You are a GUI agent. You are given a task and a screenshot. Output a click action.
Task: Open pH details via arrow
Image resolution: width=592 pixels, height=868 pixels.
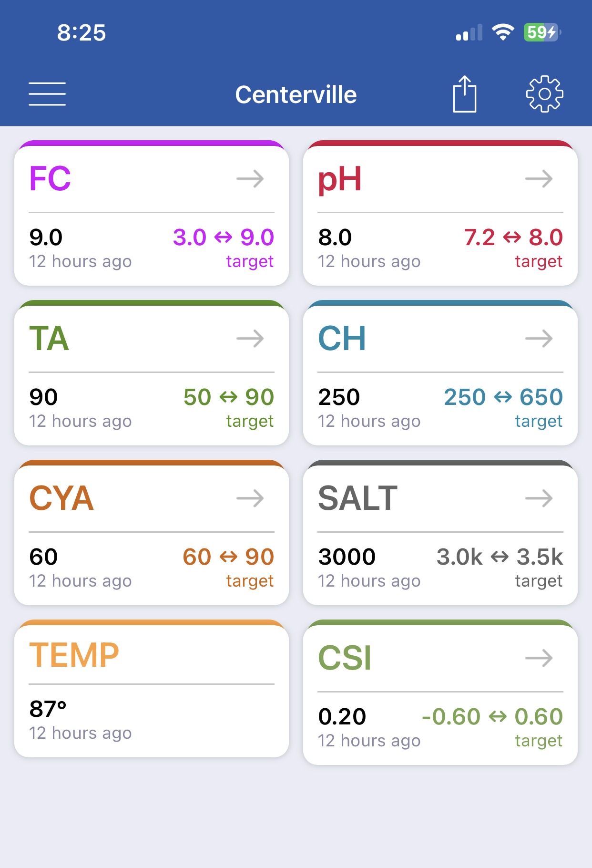point(539,179)
